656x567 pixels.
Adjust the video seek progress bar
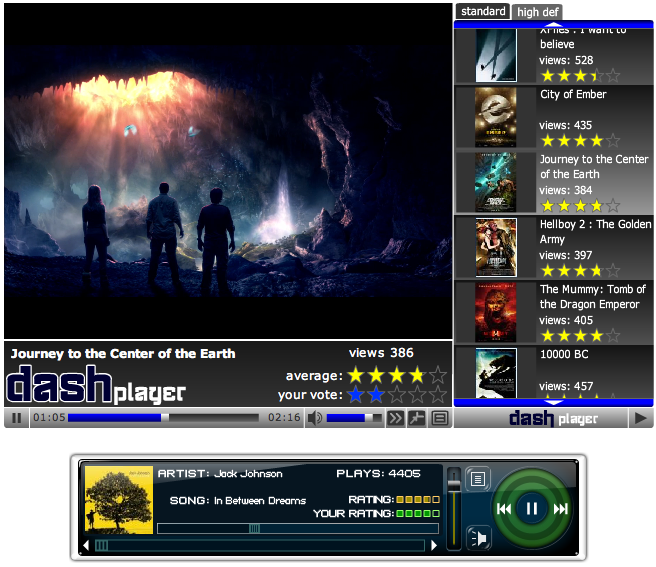point(163,417)
